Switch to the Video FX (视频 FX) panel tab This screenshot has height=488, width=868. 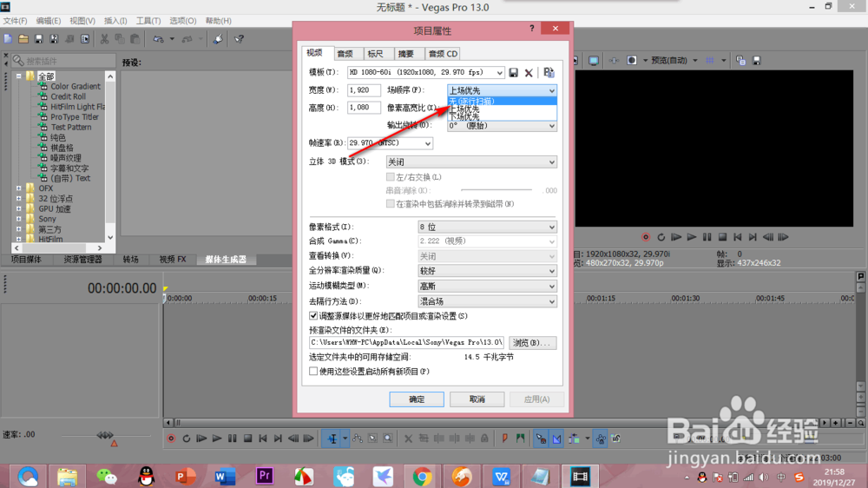tap(173, 260)
